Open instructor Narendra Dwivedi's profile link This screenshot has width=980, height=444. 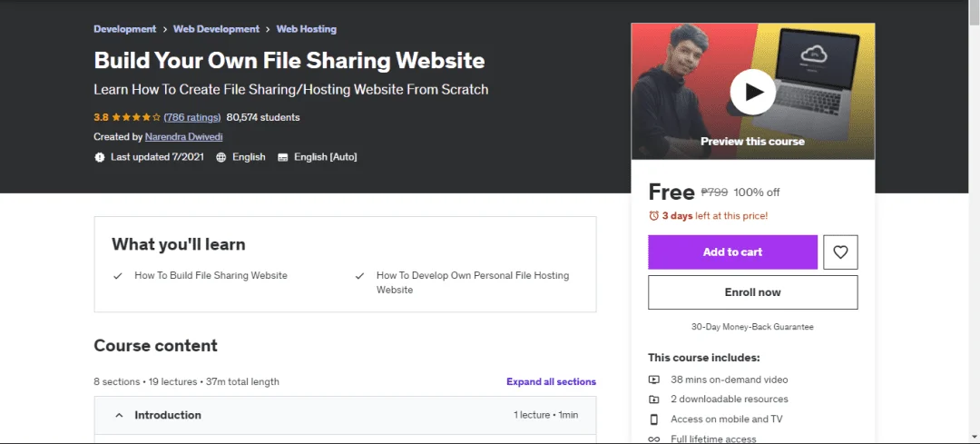click(183, 136)
